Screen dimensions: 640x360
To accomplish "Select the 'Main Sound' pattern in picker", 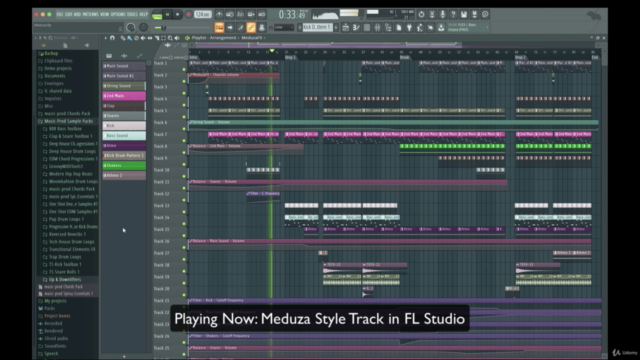I will coord(124,66).
